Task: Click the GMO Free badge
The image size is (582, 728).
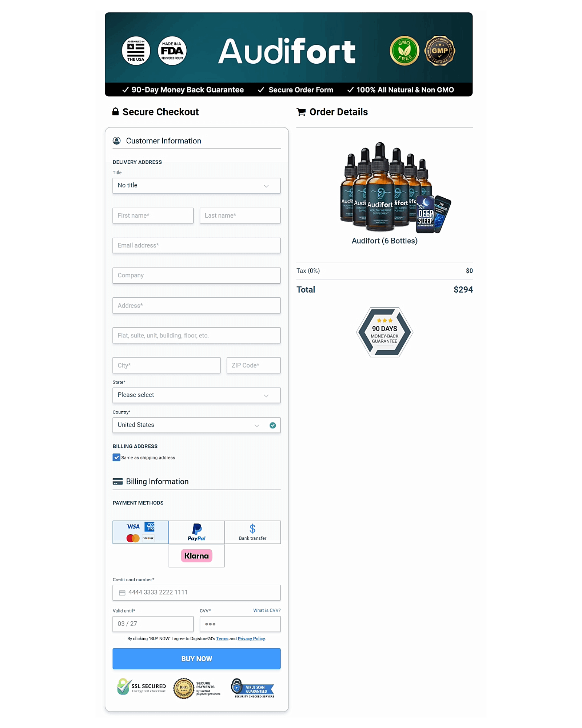Action: [x=404, y=51]
